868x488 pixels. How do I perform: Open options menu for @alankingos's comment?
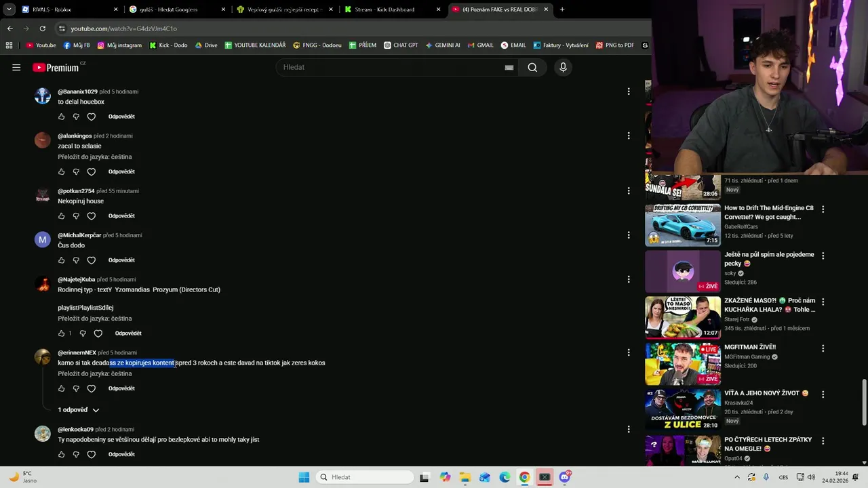(629, 136)
